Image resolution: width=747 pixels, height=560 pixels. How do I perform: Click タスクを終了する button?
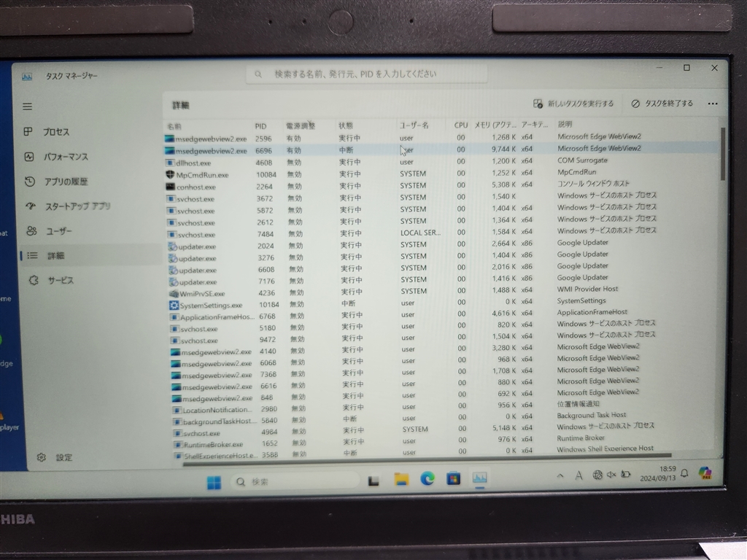click(x=662, y=104)
